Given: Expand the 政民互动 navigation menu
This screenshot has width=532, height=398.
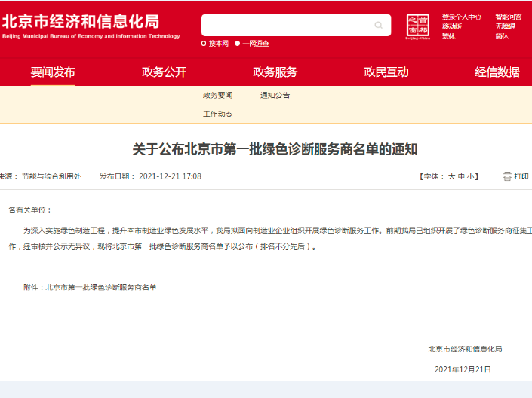Looking at the screenshot, I should 386,72.
